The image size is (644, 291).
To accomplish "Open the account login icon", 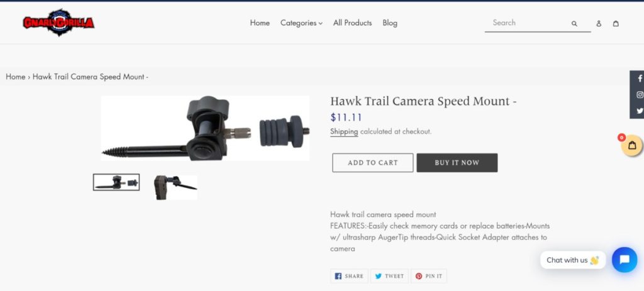I will click(599, 23).
